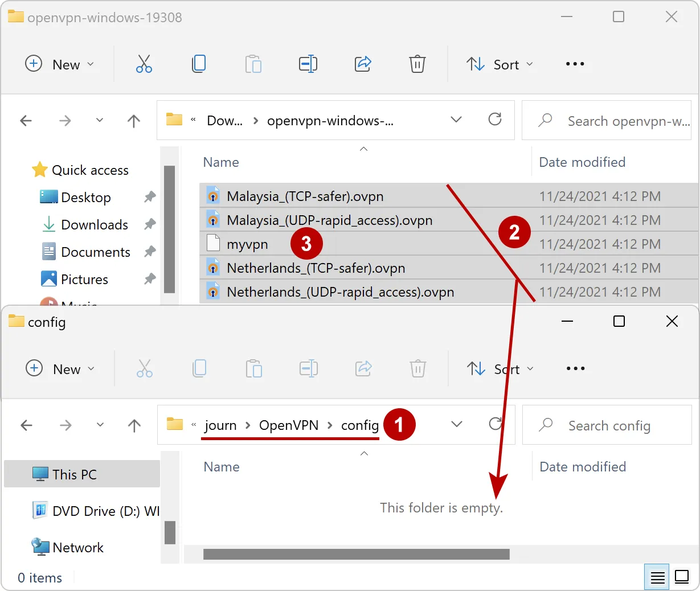This screenshot has width=700, height=591.
Task: Open the Share icon in the toolbar
Action: tap(363, 64)
